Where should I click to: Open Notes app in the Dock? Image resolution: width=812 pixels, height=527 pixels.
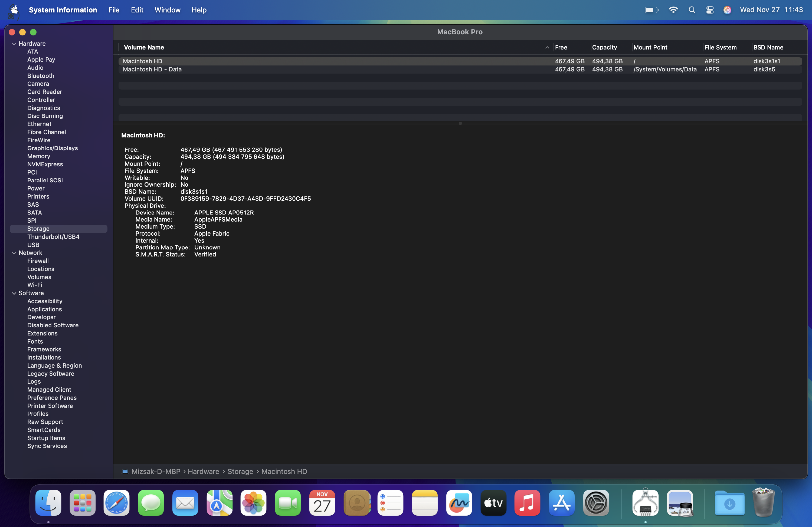[x=425, y=502]
